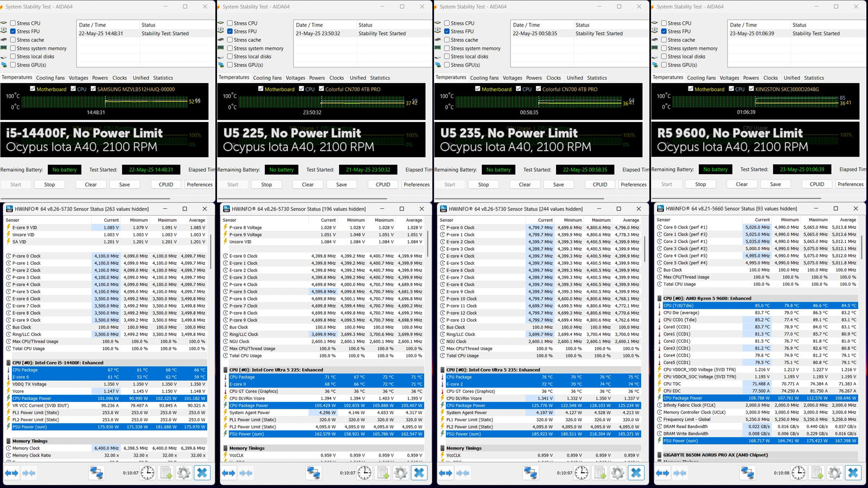Select 'VR VCC Current (SVID IOUT)' sensor row
868x488 pixels.
[106, 406]
